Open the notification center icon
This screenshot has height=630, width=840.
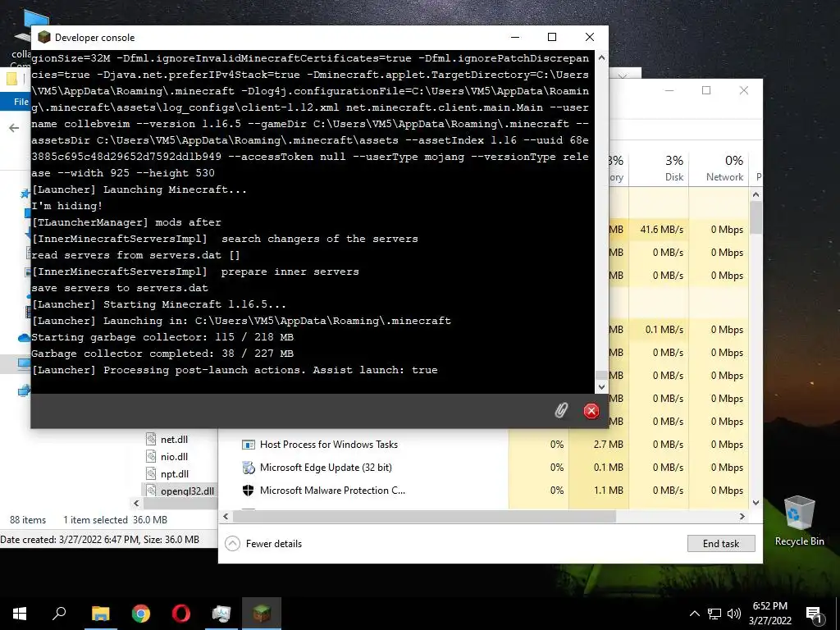pyautogui.click(x=815, y=615)
